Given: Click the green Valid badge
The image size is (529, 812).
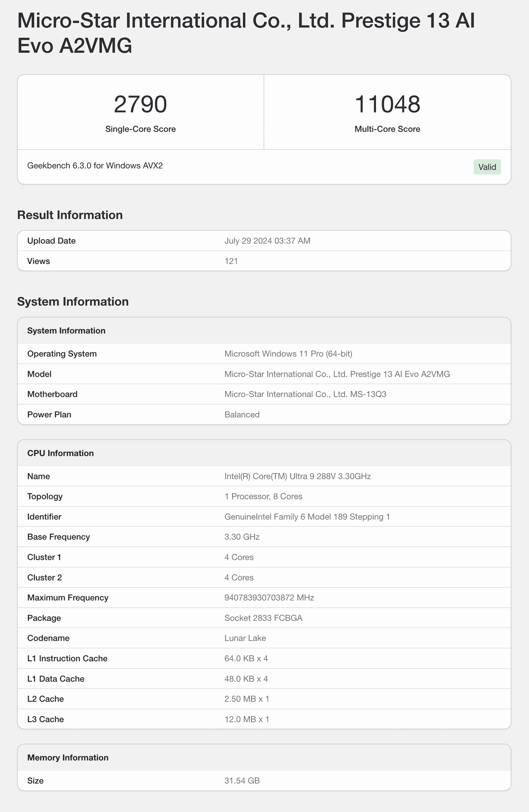Looking at the screenshot, I should pyautogui.click(x=487, y=167).
